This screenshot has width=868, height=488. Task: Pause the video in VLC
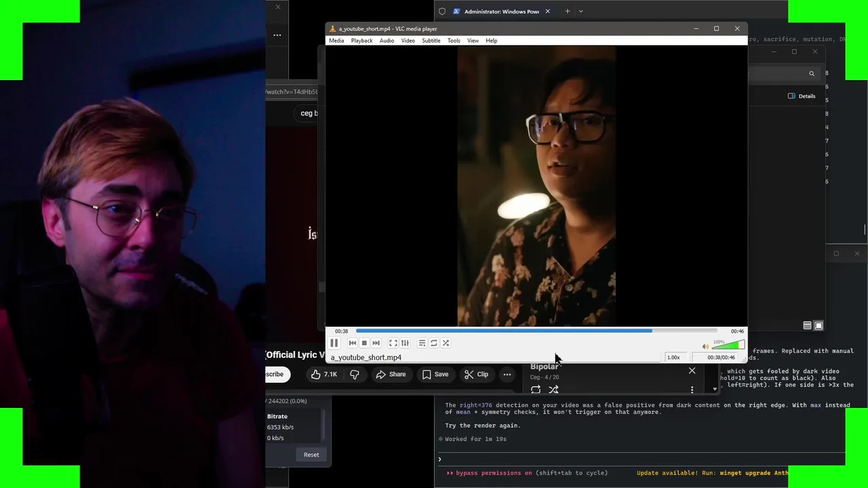pyautogui.click(x=334, y=343)
